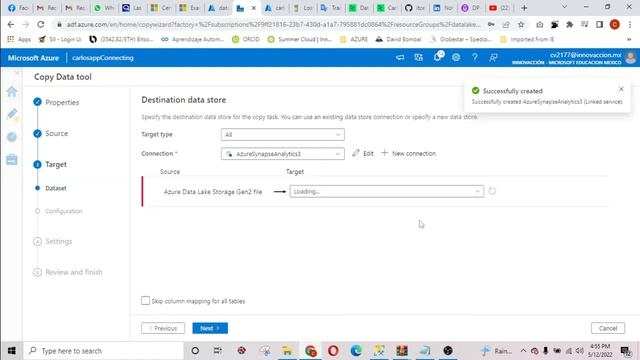Reload the browser page
The height and width of the screenshot is (360, 640).
40,24
